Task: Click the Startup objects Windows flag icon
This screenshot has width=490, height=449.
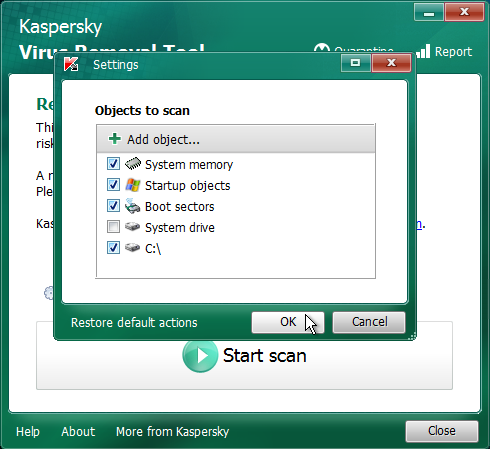Action: pyautogui.click(x=133, y=185)
